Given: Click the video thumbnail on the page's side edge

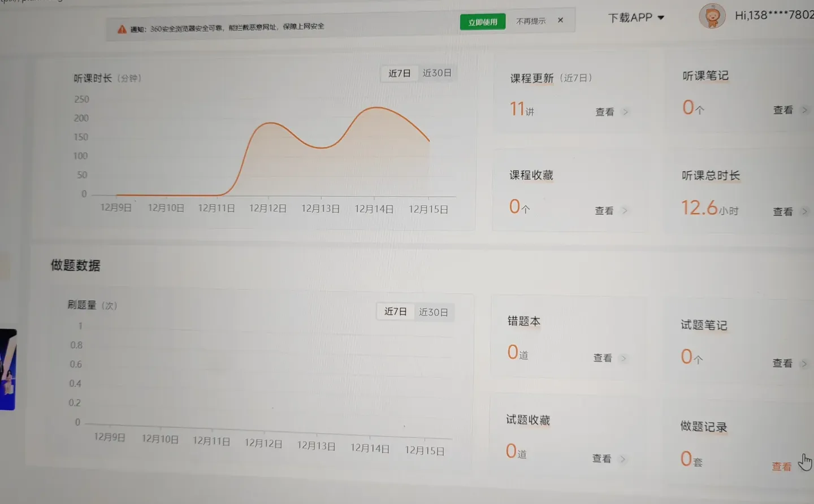Looking at the screenshot, I should click(x=8, y=369).
